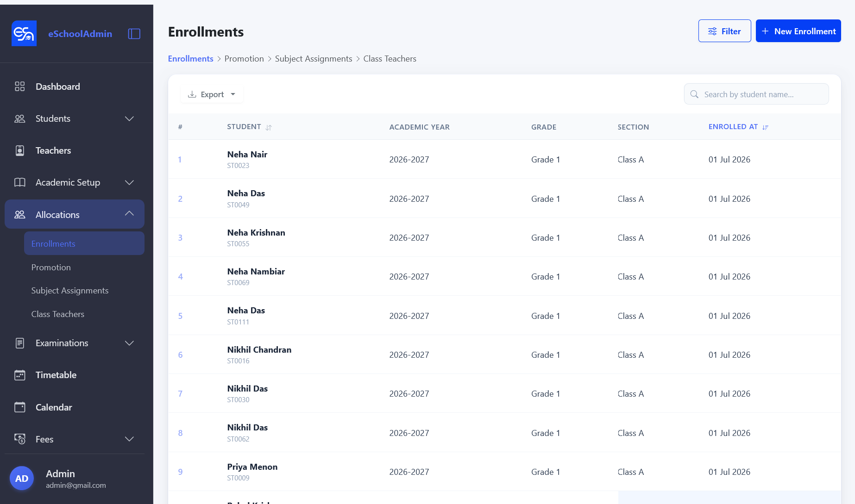This screenshot has height=504, width=855.
Task: Collapse the sidebar panel toggle icon
Action: (x=134, y=34)
